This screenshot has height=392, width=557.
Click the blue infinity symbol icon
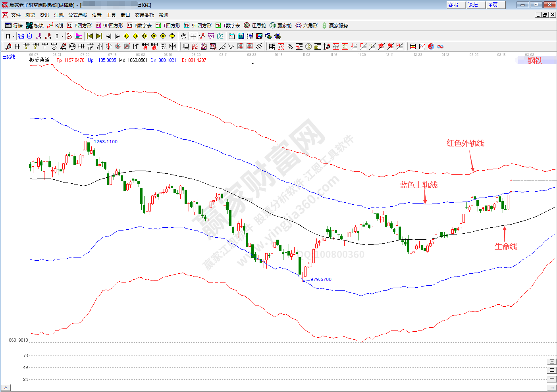pyautogui.click(x=440, y=46)
